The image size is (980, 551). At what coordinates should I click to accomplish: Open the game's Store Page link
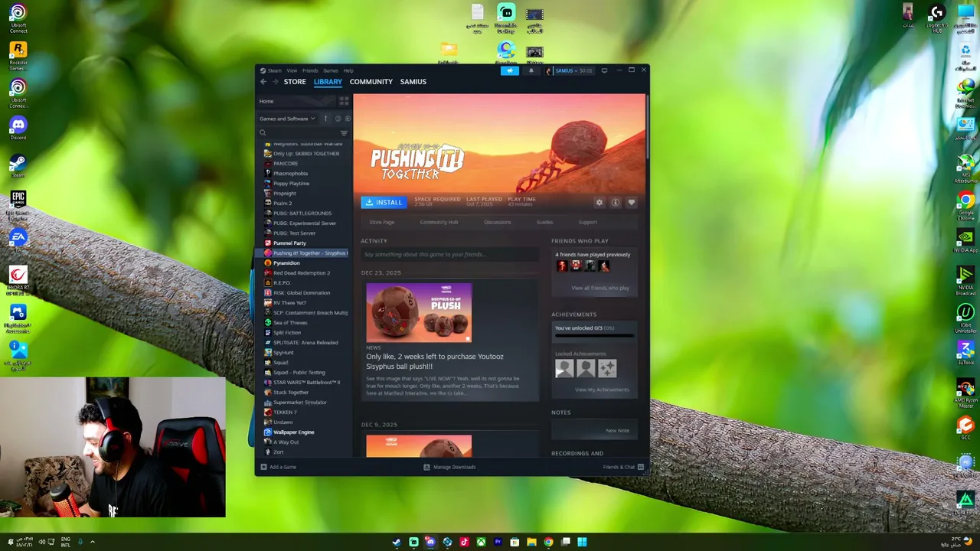(x=382, y=222)
